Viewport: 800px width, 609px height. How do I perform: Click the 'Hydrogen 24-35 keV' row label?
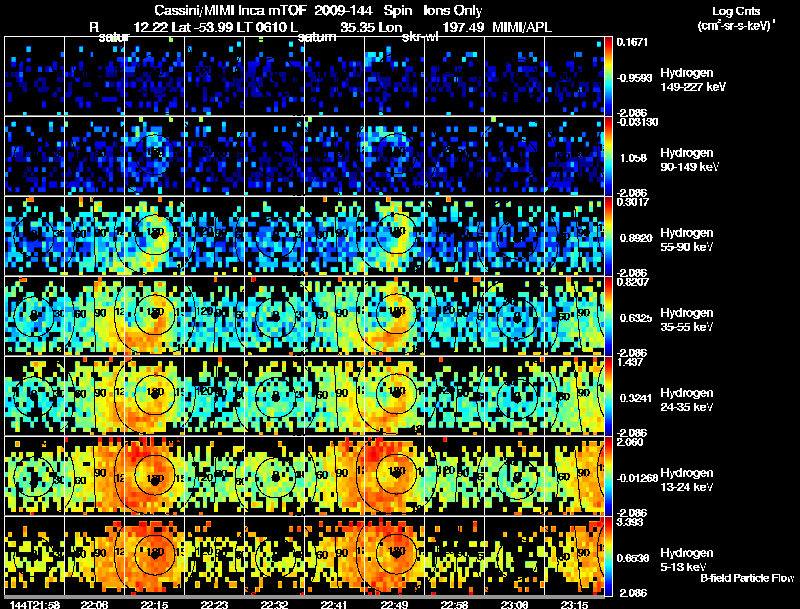pyautogui.click(x=687, y=400)
